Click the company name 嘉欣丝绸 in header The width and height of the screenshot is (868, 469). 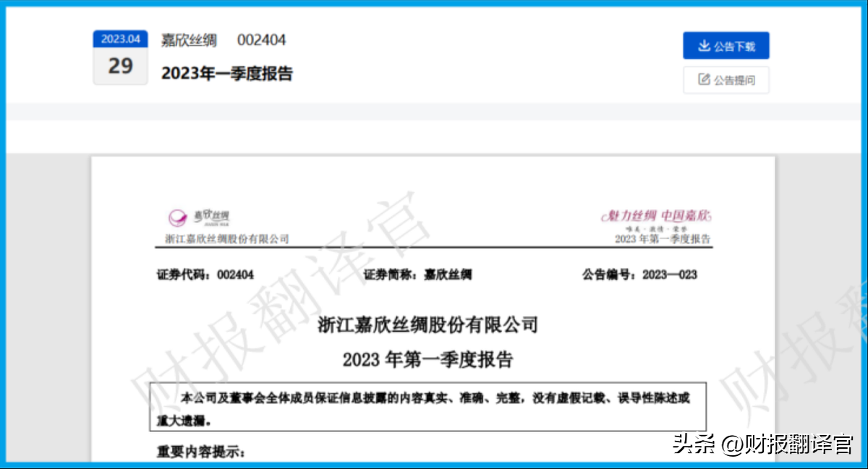[189, 40]
